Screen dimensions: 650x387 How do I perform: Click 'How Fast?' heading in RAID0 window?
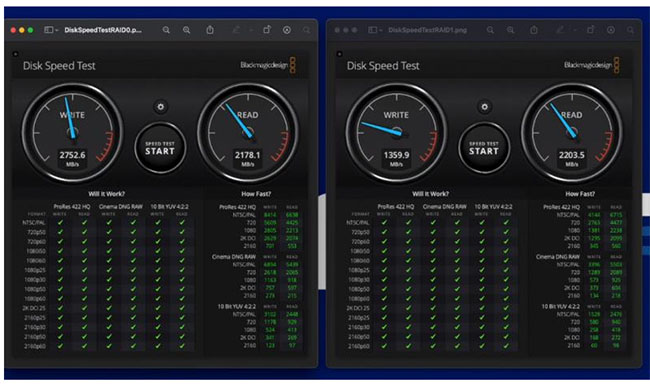(x=256, y=194)
